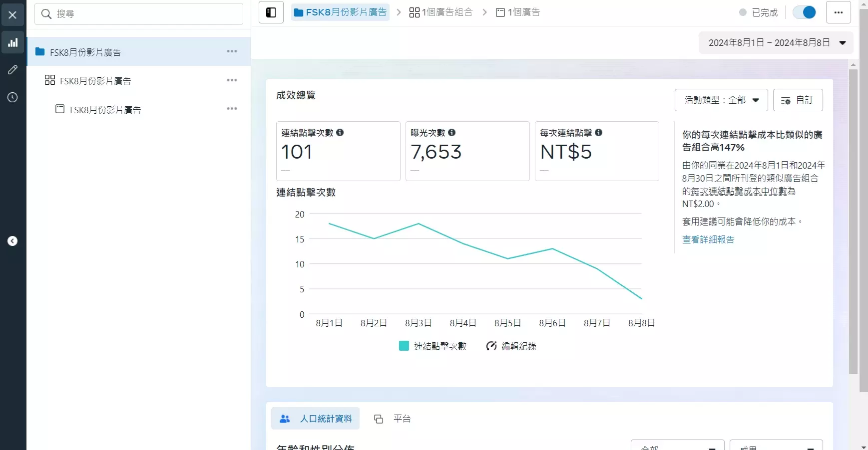
Task: Flip the blue ad status switch
Action: click(x=804, y=12)
